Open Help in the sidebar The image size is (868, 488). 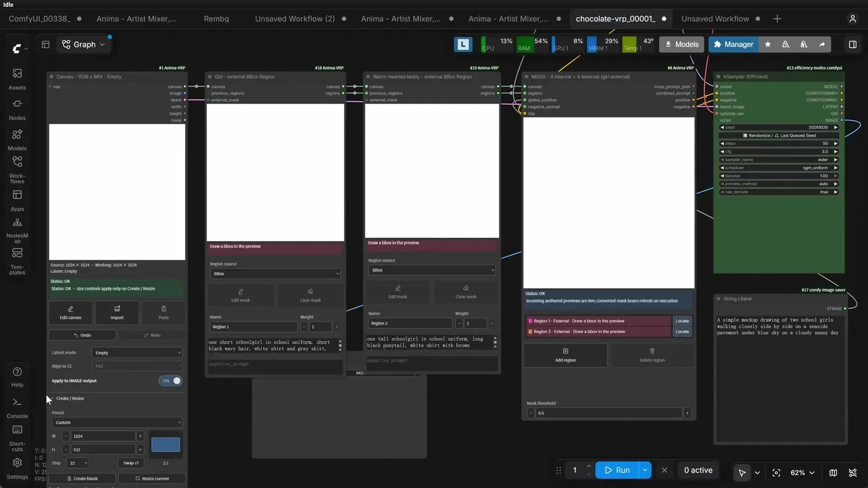[17, 377]
